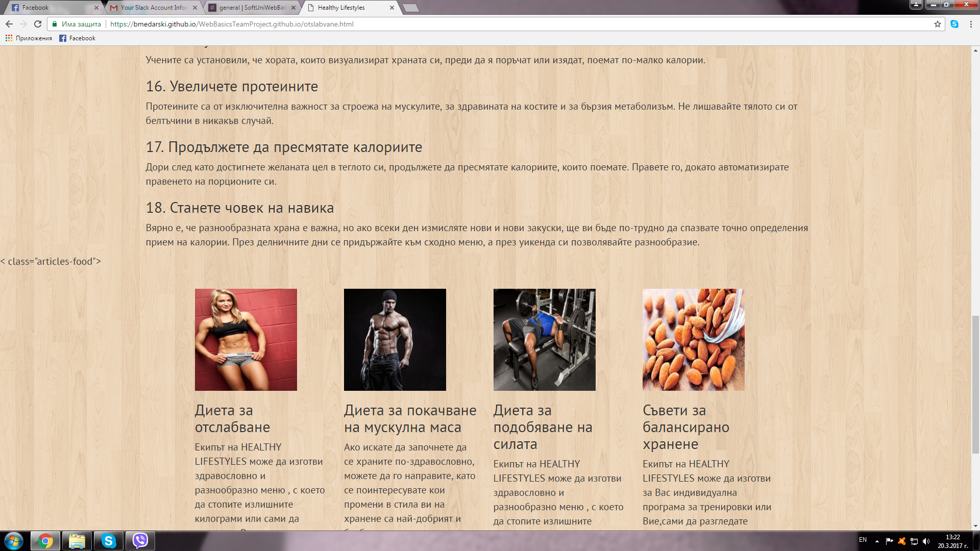Open the Windows Start menu
Image resolution: width=980 pixels, height=551 pixels.
[14, 541]
